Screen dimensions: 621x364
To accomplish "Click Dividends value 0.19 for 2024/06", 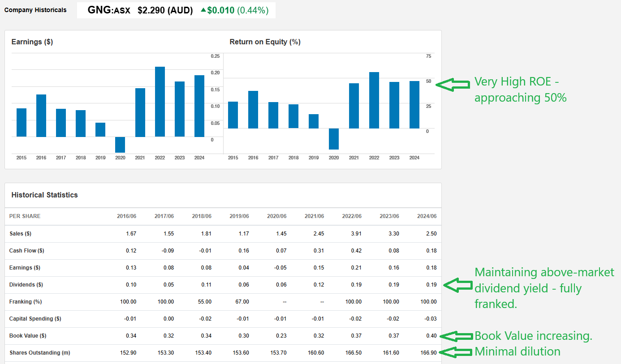I will coord(432,285).
